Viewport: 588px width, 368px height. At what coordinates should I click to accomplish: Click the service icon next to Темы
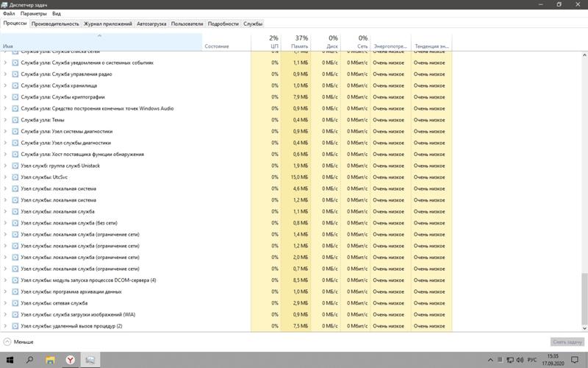(x=15, y=120)
